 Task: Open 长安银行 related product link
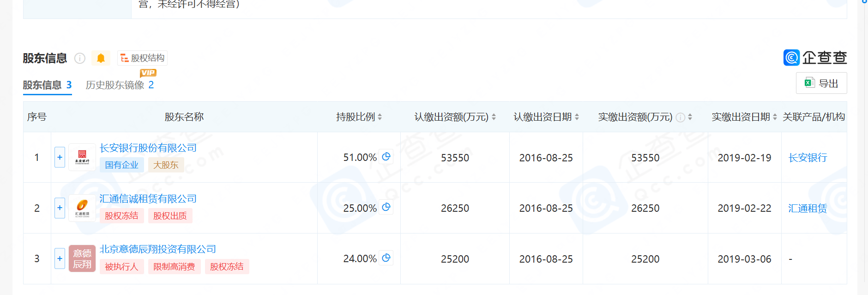(808, 158)
